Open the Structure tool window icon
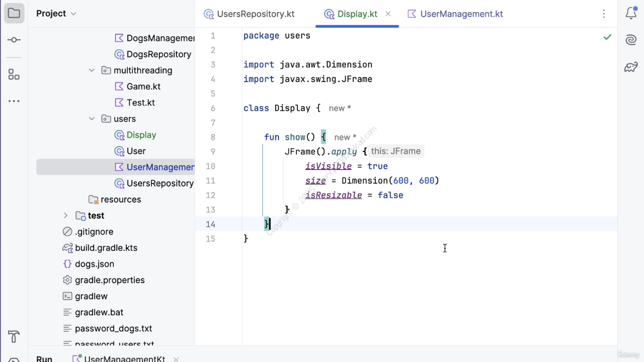 pos(14,75)
